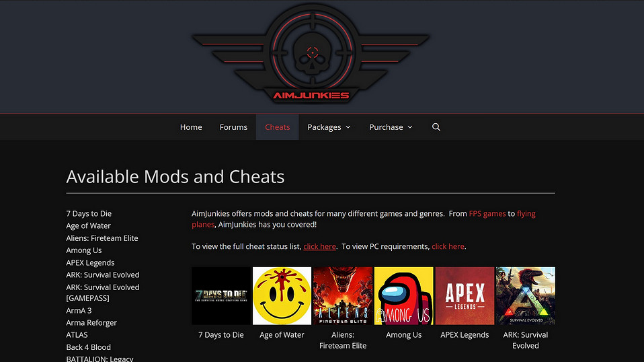Follow the flying planes link

364,219
